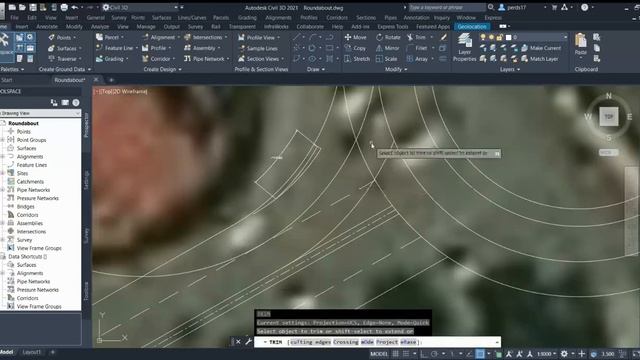Toggle ortho mode in status bar

pyautogui.click(x=424, y=354)
